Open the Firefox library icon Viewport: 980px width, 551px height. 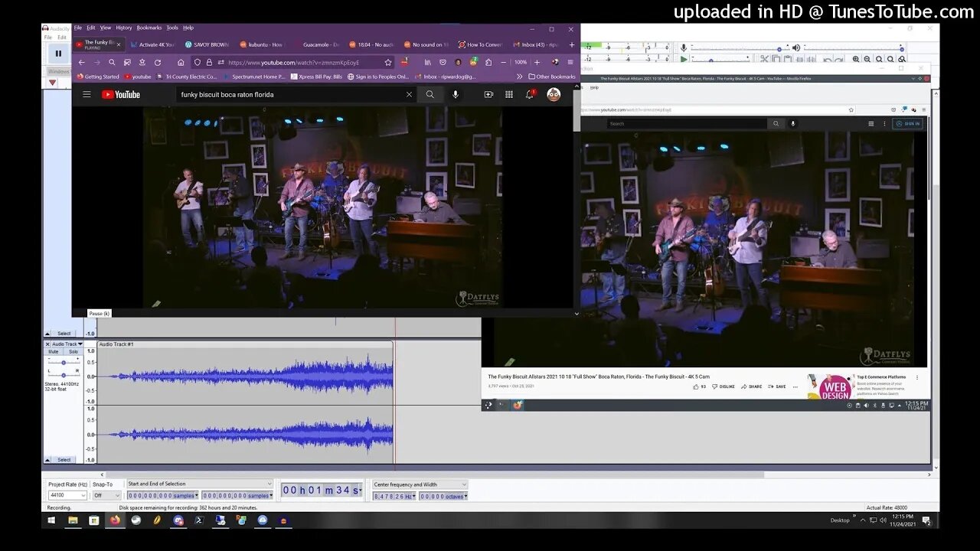coord(428,63)
